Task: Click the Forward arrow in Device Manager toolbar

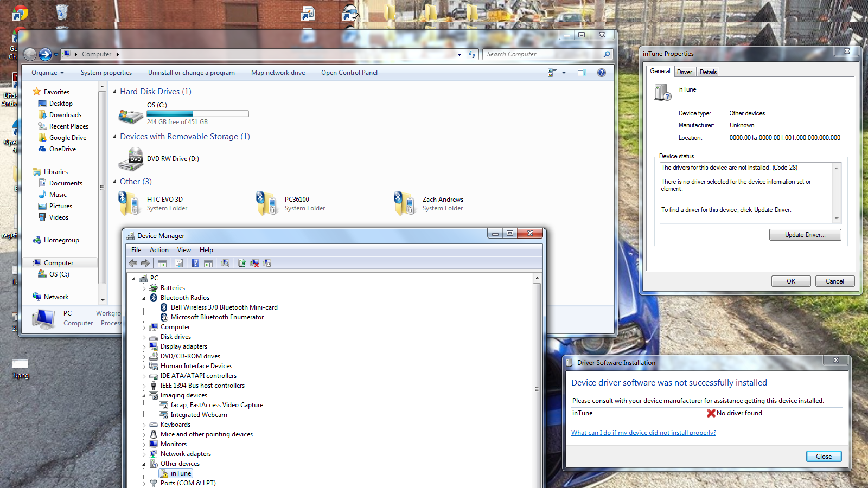Action: pyautogui.click(x=145, y=263)
